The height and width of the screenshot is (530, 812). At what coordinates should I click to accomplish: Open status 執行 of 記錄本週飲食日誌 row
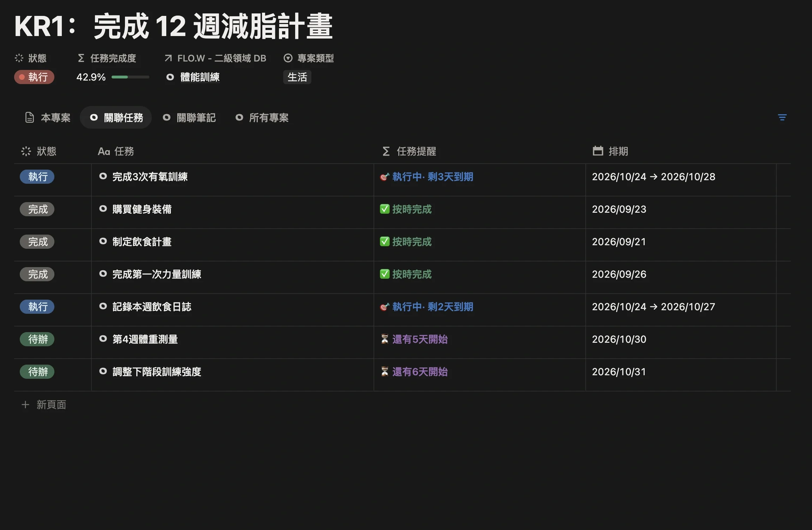37,307
